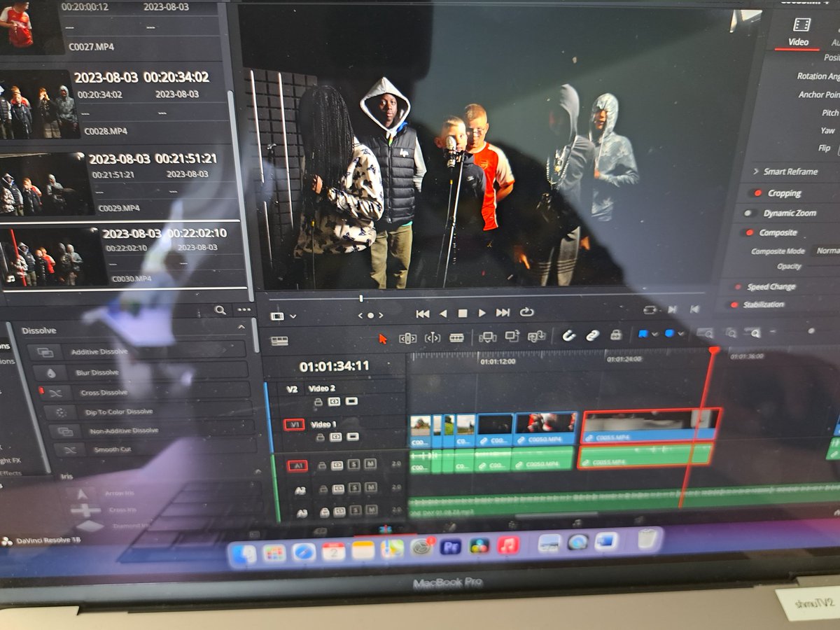Screen dimensions: 840x630
Task: Open Premiere Pro from the Dock
Action: (450, 547)
